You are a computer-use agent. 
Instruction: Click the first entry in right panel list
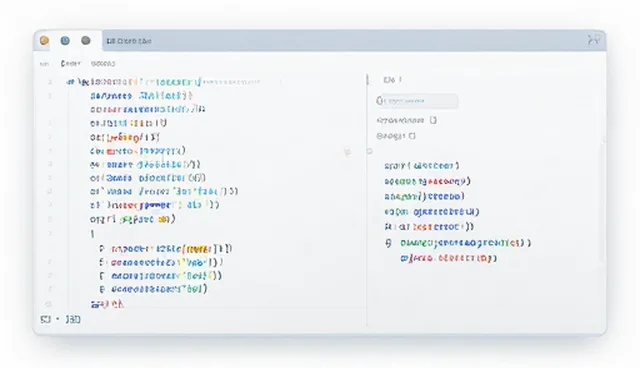pyautogui.click(x=422, y=166)
